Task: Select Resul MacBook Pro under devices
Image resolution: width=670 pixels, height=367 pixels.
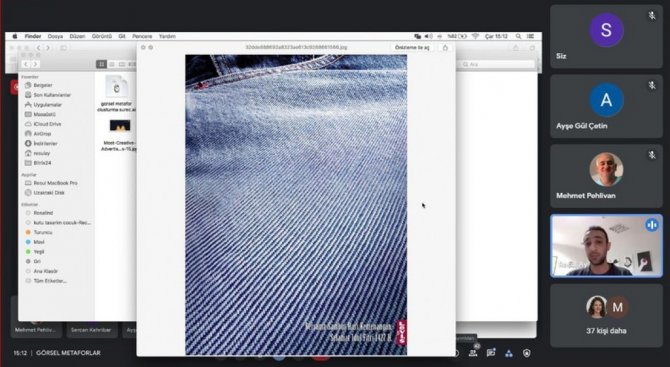Action: (51, 183)
